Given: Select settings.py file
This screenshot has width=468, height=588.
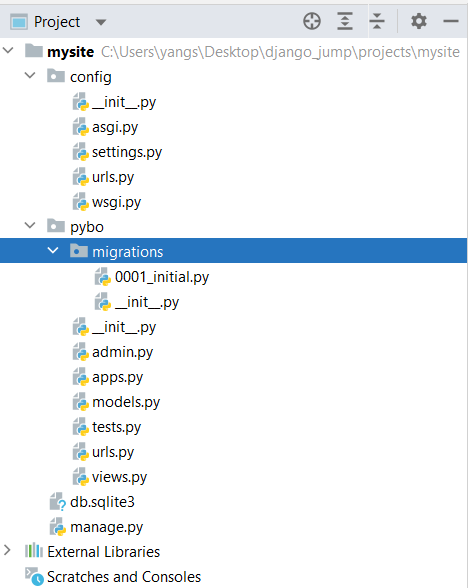Looking at the screenshot, I should [x=127, y=152].
